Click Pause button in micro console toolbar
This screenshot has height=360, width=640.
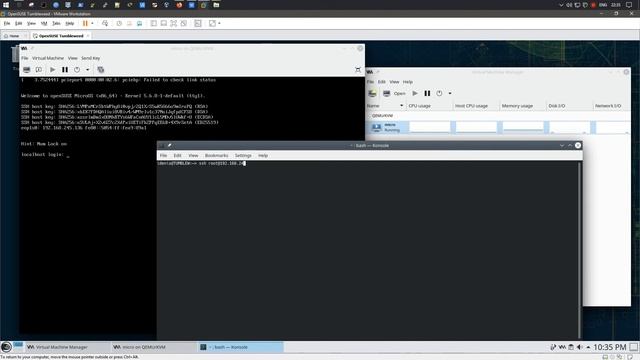[x=64, y=70]
